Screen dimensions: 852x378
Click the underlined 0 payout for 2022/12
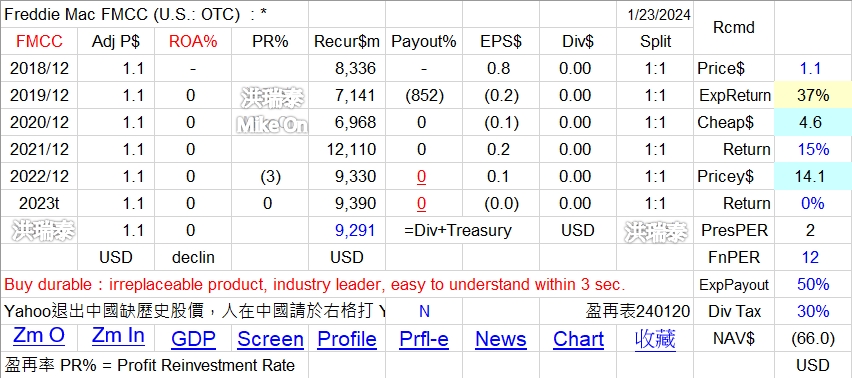[x=421, y=177]
